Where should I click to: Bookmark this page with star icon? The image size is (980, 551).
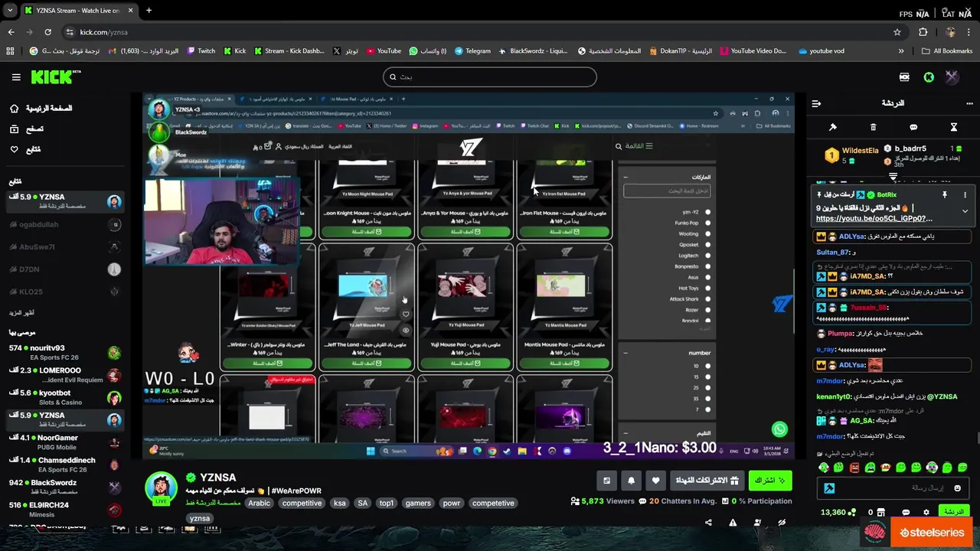pos(897,32)
